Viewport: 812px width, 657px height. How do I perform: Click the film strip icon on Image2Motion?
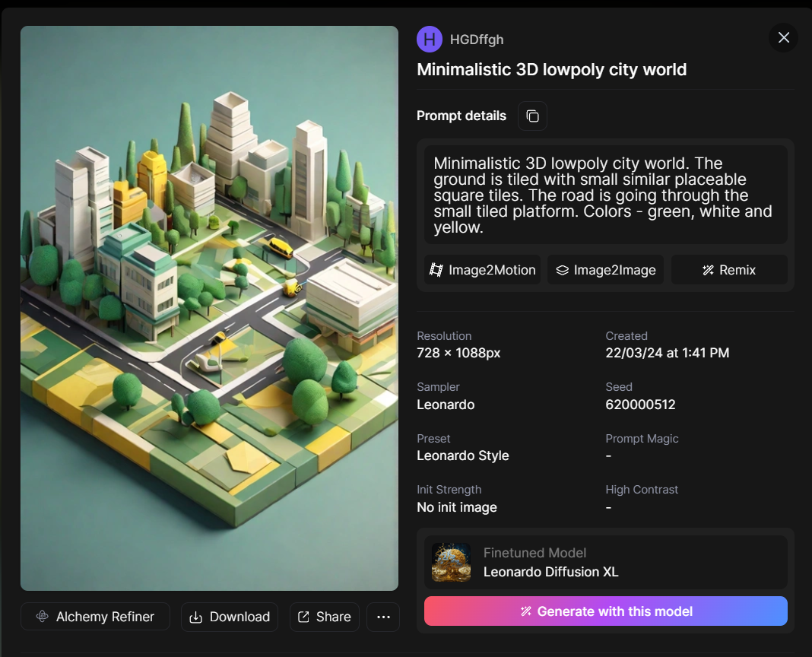pos(436,270)
